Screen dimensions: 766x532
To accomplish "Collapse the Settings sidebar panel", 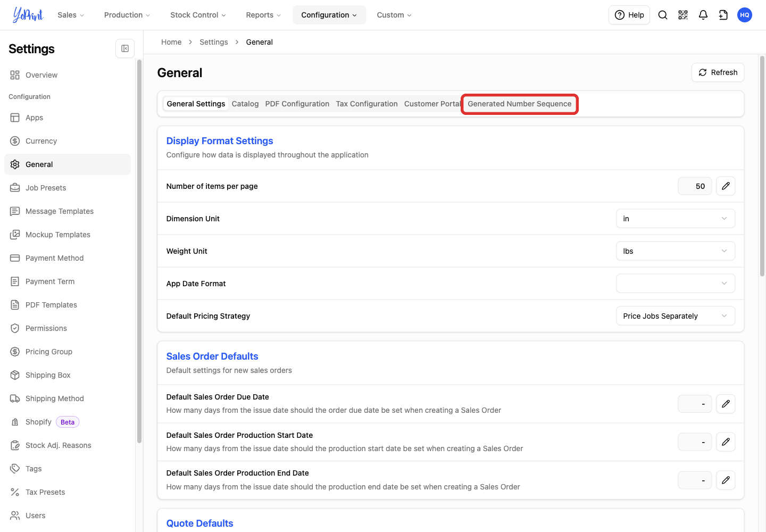I will [x=125, y=48].
